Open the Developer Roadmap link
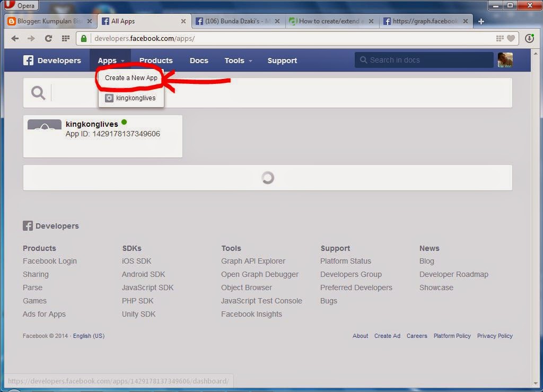The image size is (543, 392). [454, 274]
